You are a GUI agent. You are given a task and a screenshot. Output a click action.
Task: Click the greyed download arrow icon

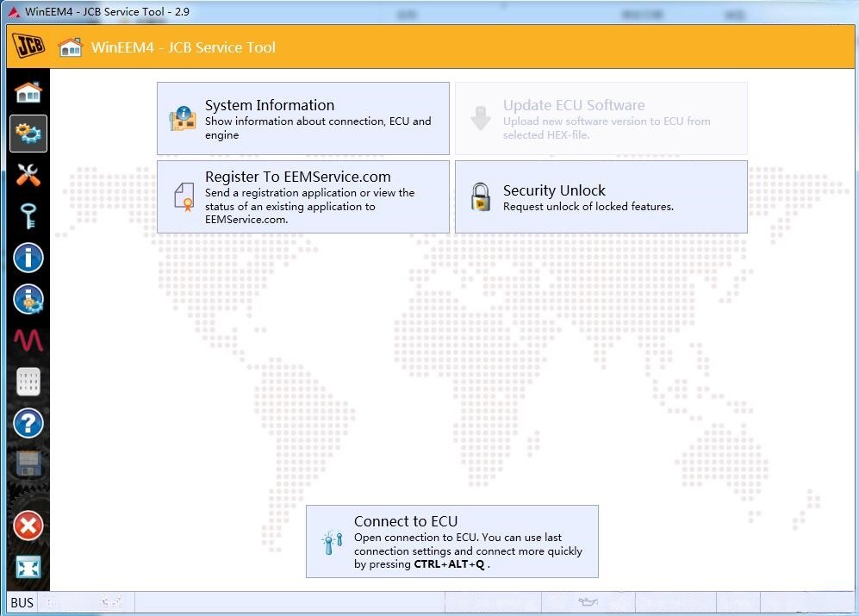click(481, 118)
